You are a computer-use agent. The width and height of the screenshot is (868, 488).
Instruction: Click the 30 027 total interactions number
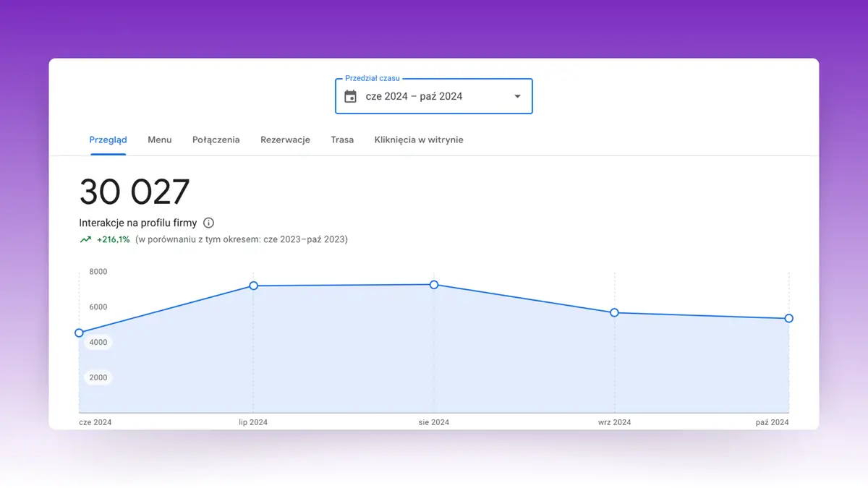(134, 192)
